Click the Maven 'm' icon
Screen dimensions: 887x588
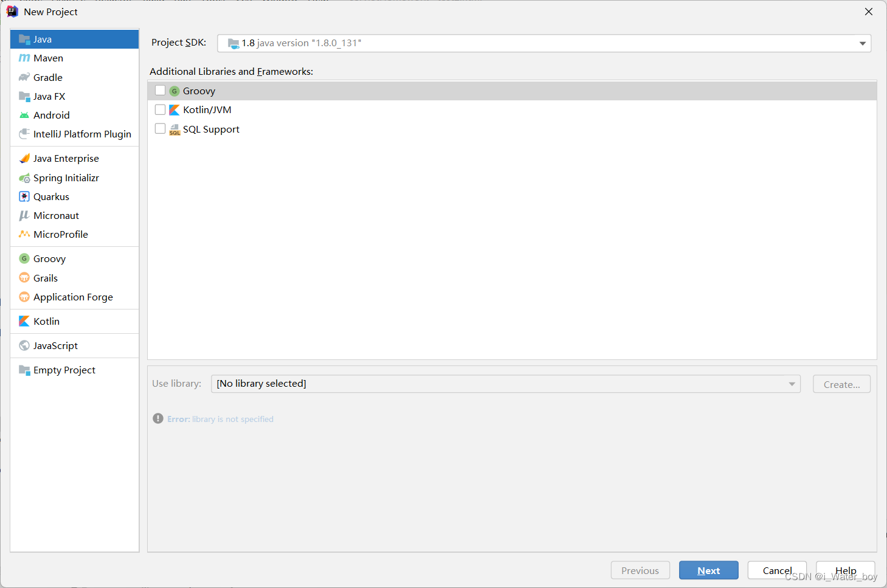tap(24, 58)
